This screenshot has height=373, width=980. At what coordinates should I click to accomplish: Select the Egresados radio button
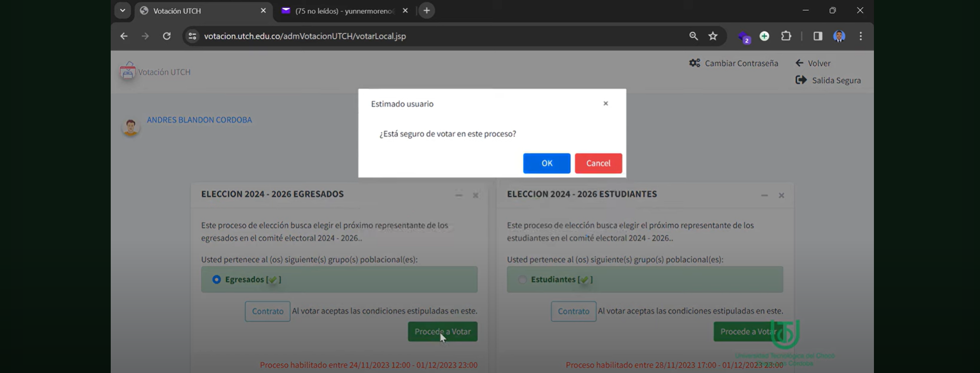(x=216, y=279)
